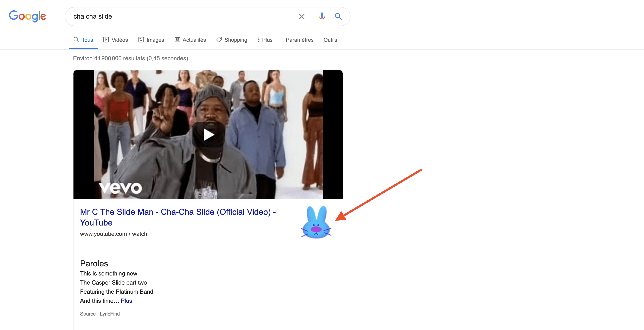Clear the search box with X
The image size is (644, 330).
point(302,17)
